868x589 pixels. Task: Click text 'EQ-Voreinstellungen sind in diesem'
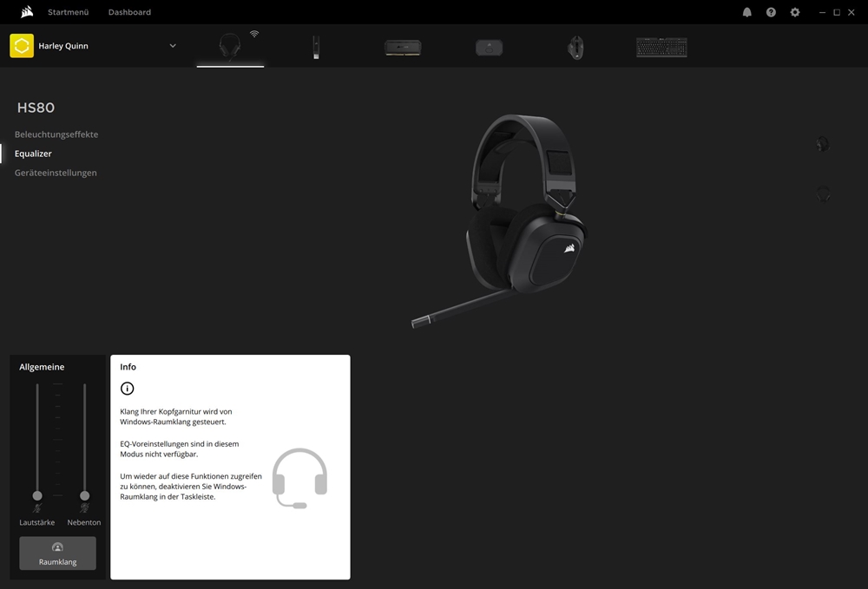[180, 443]
